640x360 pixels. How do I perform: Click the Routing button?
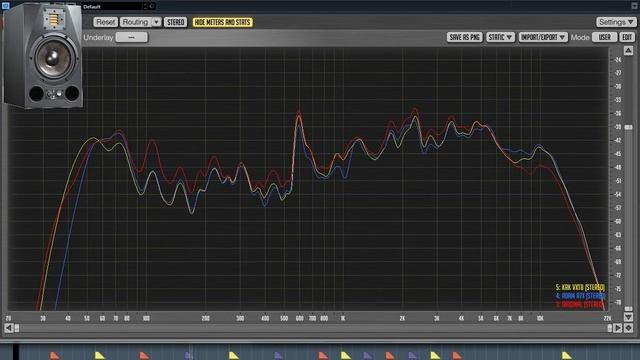pos(135,22)
